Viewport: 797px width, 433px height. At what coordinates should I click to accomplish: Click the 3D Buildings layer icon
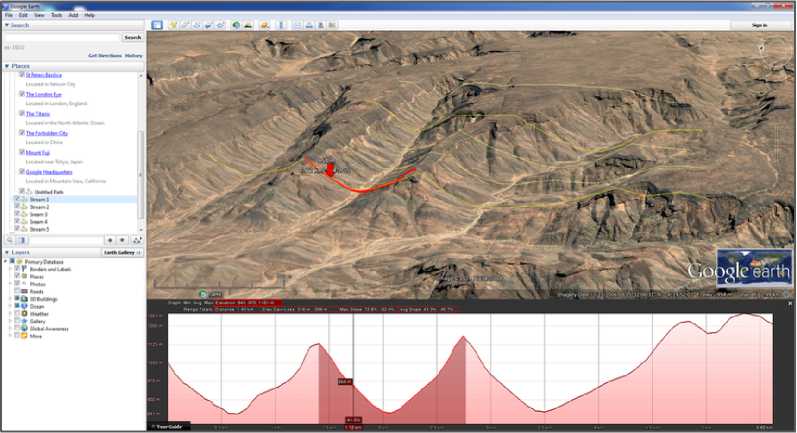[x=24, y=299]
